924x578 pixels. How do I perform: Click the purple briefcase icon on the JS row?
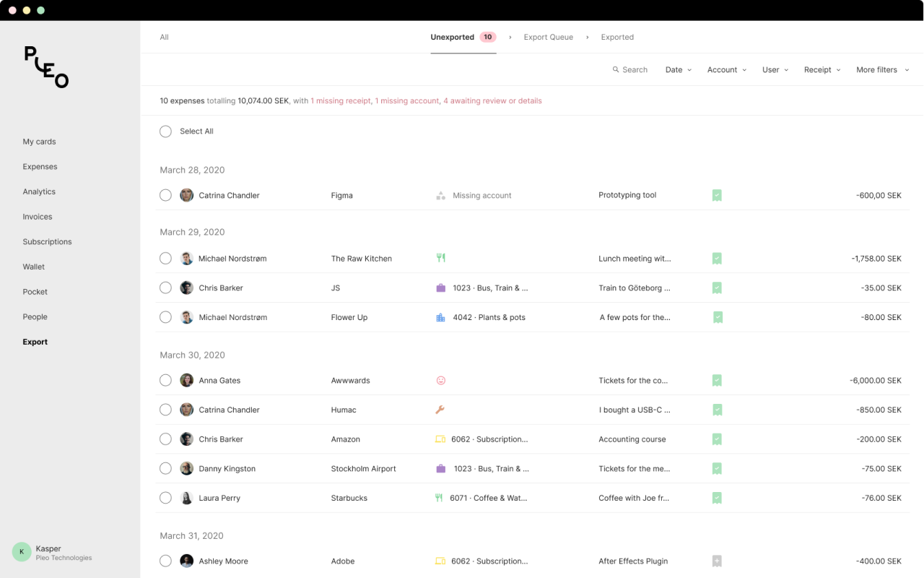[441, 288]
